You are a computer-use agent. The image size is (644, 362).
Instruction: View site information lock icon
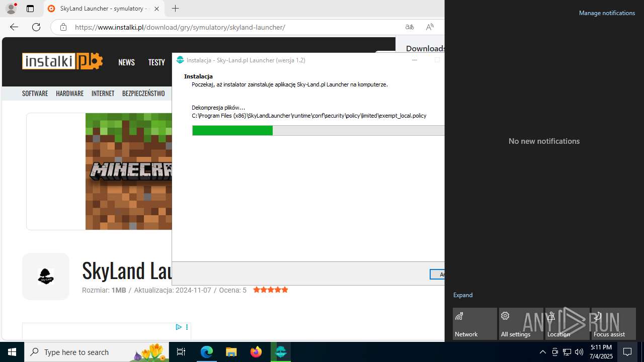tap(63, 27)
